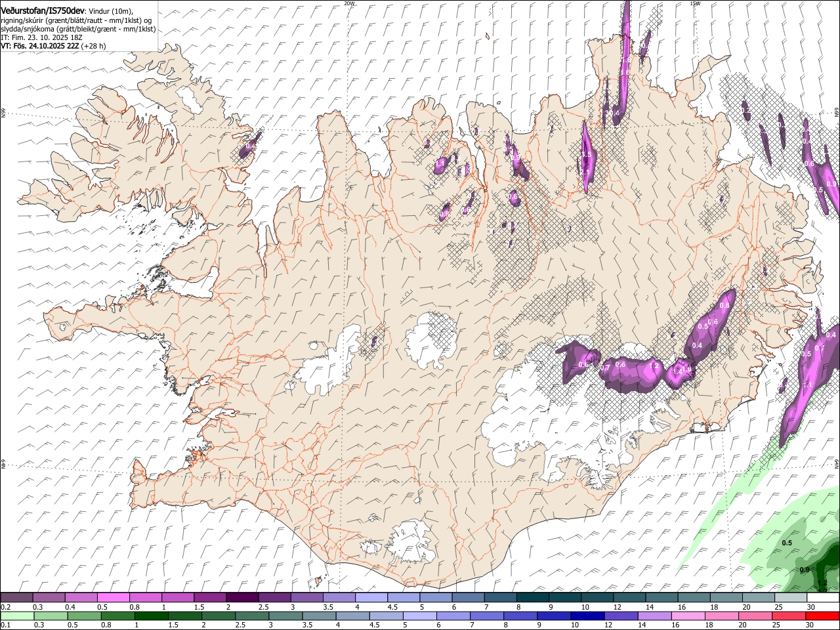Viewport: 840px width, 630px height.
Task: Select the 'VT: Fös. 24.10.2025 22Z (+28 h)' line
Action: point(53,46)
